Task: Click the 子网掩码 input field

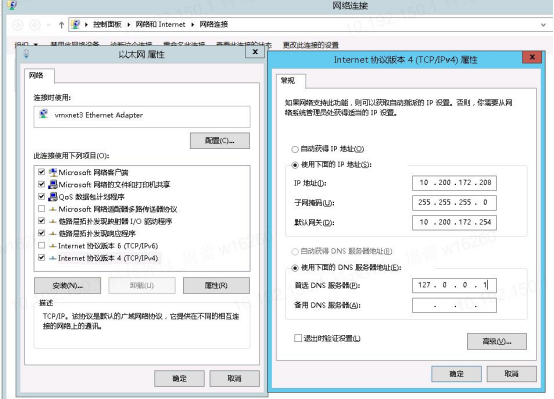Action: (454, 203)
